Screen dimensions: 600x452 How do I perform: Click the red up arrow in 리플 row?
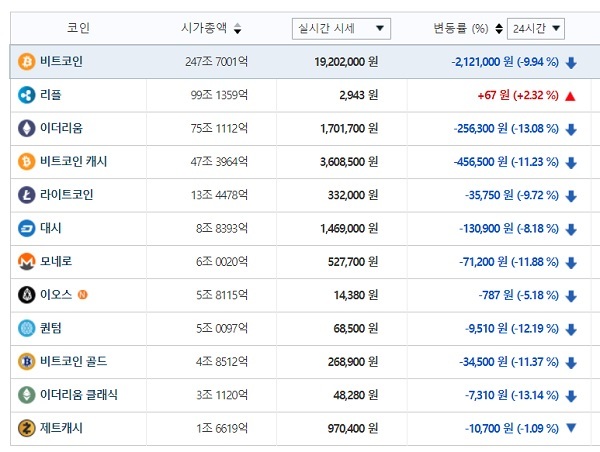(570, 96)
